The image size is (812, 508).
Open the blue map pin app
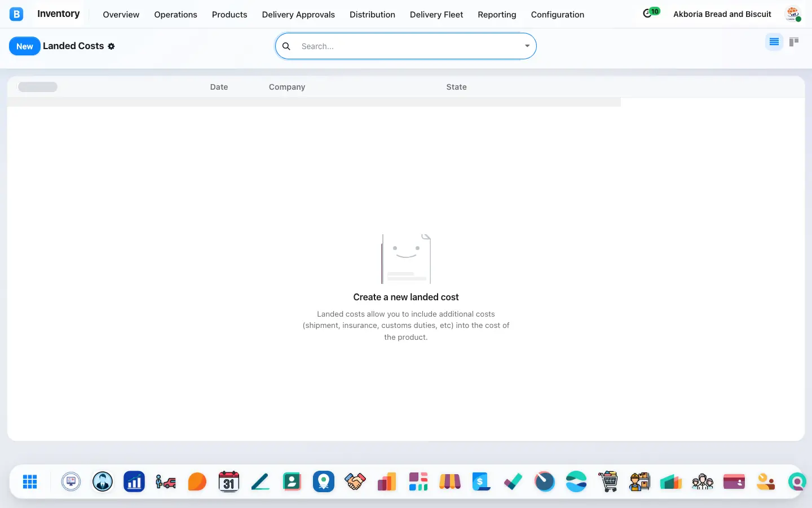[x=324, y=481]
